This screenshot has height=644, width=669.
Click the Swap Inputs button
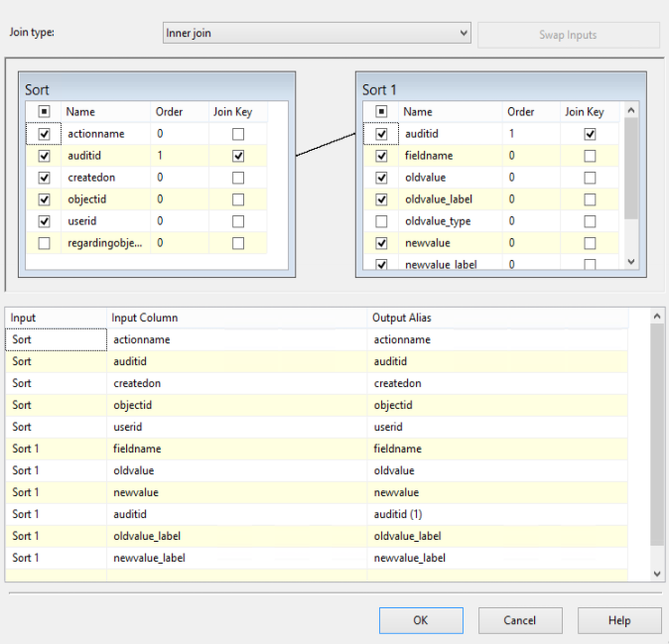pyautogui.click(x=568, y=35)
